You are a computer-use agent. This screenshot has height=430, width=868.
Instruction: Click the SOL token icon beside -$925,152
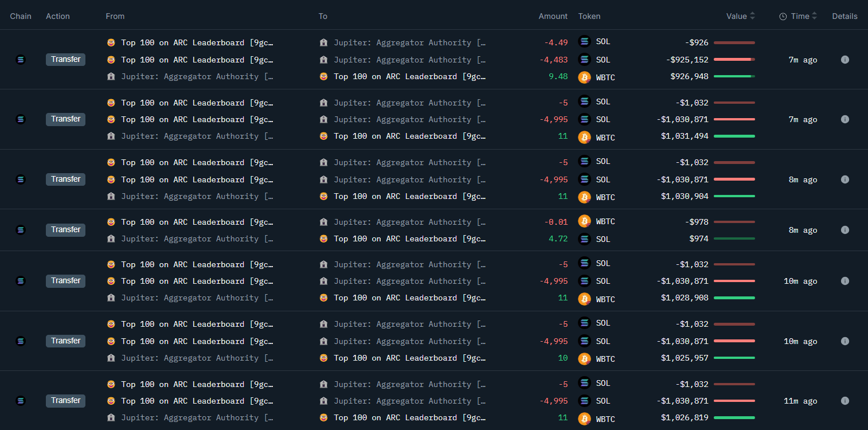pos(584,59)
